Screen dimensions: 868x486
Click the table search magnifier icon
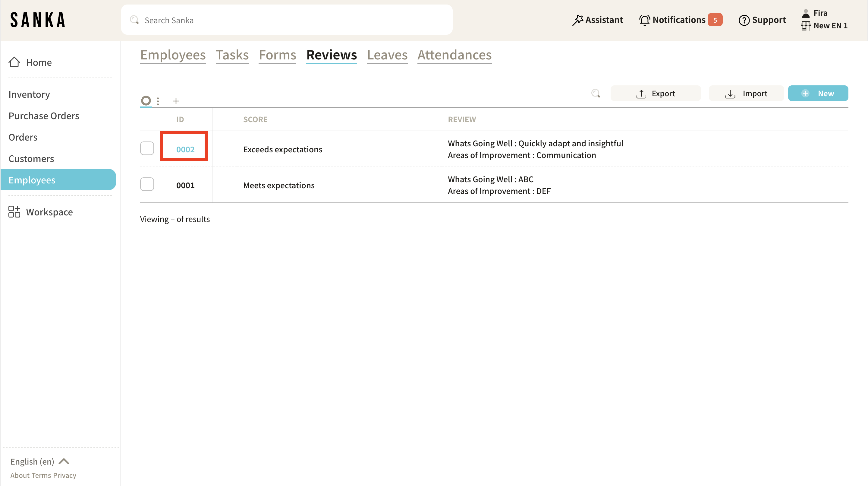click(596, 94)
